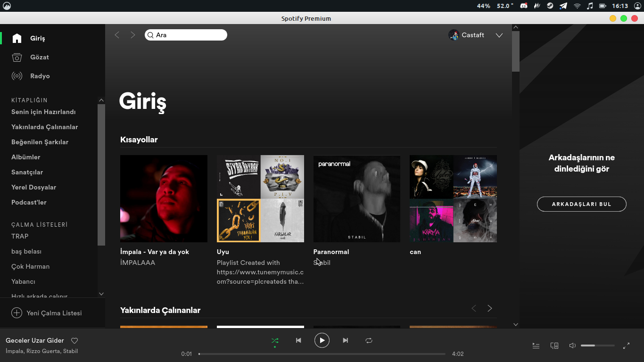Screen dimensions: 644x362
Task: Click the main content vertical scrollbar
Action: click(516, 51)
